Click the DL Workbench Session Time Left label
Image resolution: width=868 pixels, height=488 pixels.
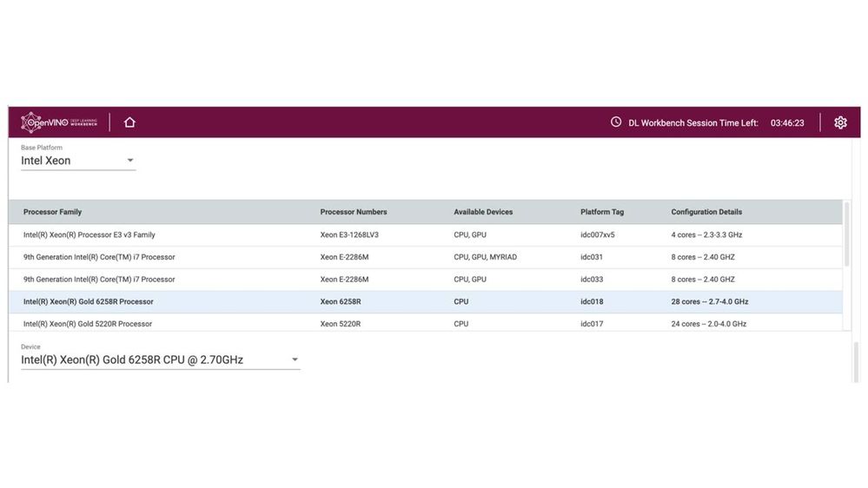point(692,122)
